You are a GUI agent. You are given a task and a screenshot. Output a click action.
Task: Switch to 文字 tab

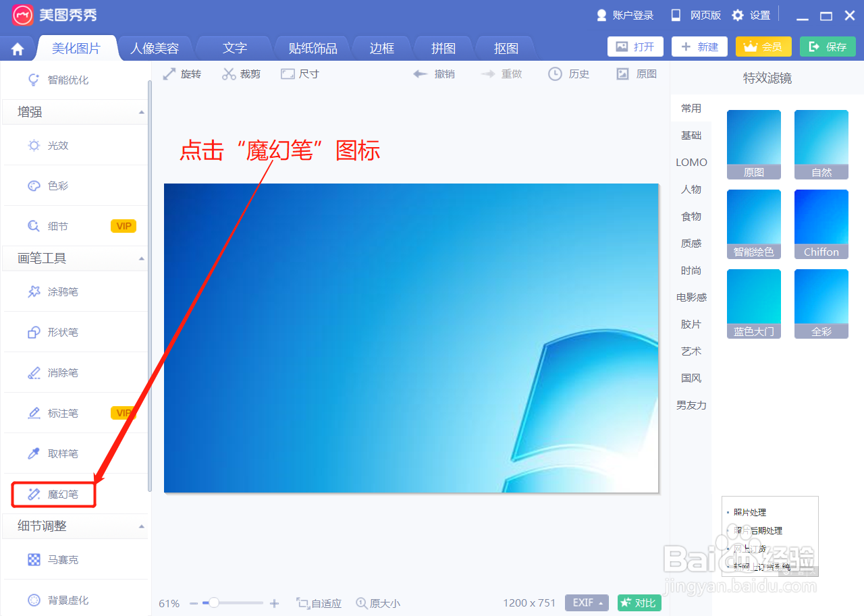[x=235, y=48]
